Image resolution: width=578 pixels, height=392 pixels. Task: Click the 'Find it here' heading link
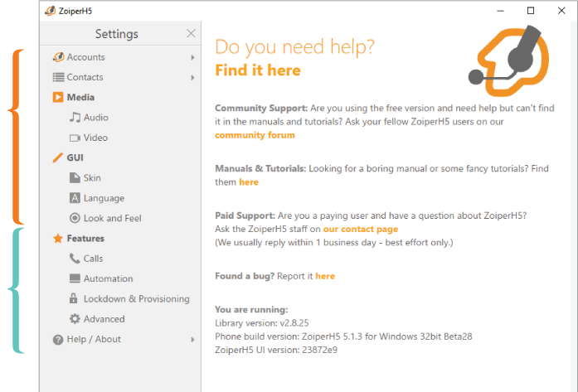(x=258, y=70)
